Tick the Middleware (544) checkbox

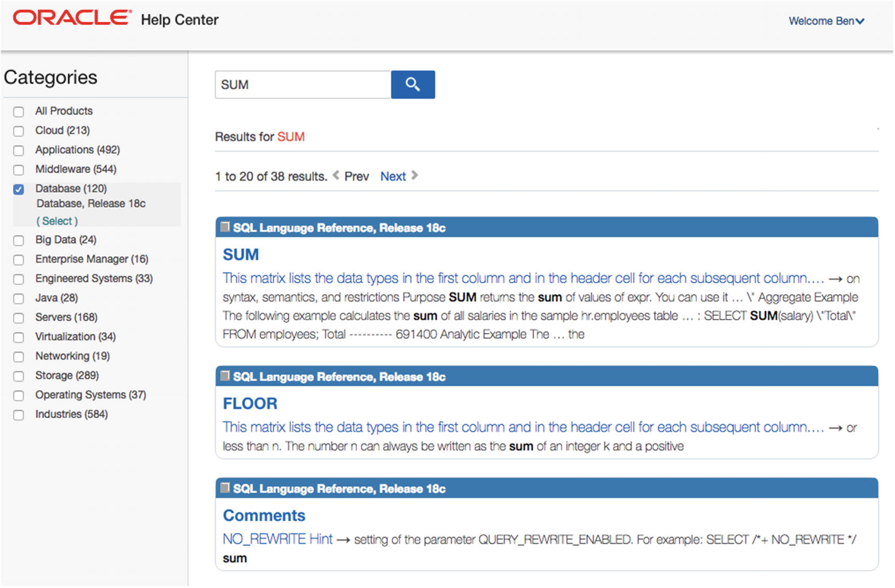[19, 170]
